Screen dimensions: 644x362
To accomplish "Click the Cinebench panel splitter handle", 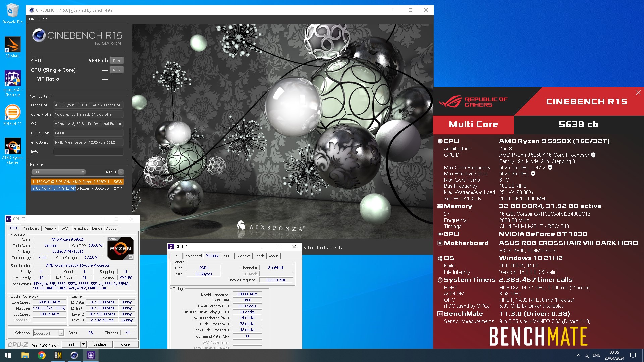I will pos(130,138).
